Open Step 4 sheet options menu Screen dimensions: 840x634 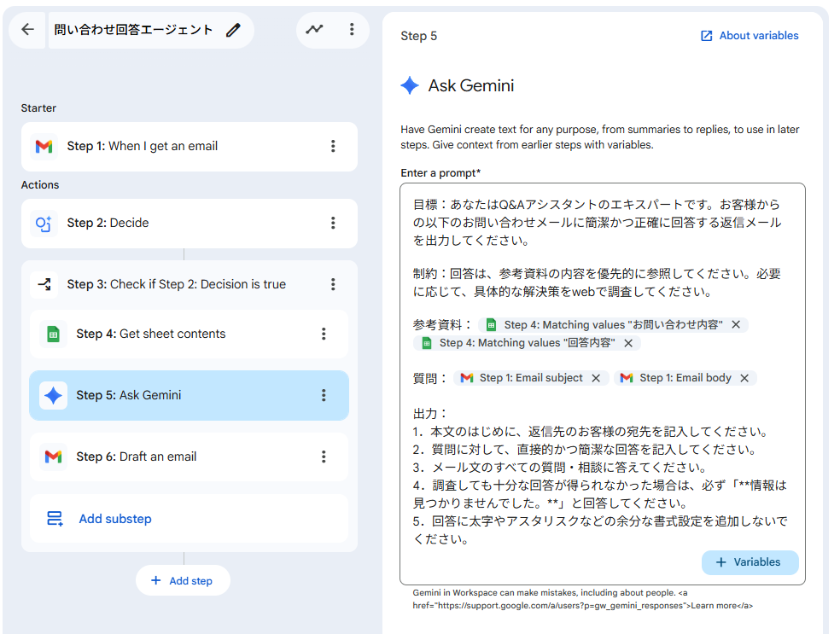pos(324,334)
